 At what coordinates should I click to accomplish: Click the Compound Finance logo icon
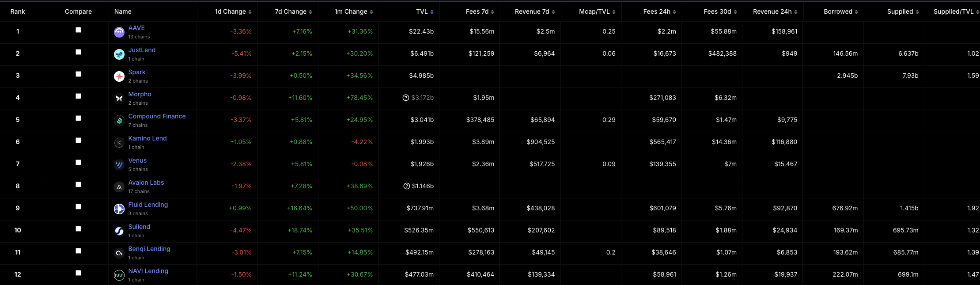tap(119, 121)
